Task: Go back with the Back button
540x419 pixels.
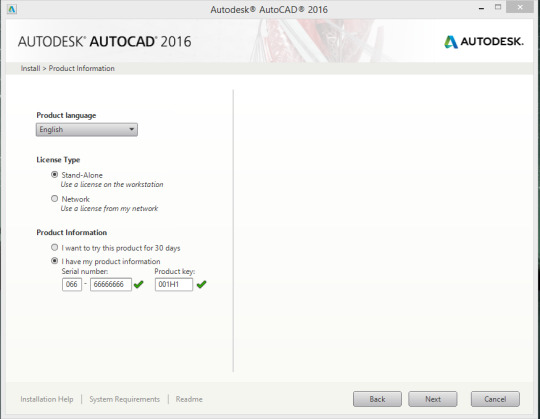Action: pos(377,399)
